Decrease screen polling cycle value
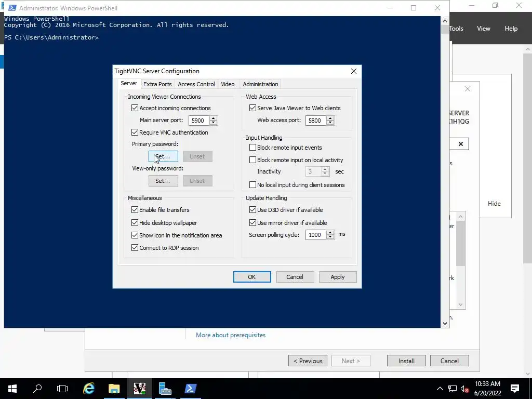 pyautogui.click(x=330, y=237)
